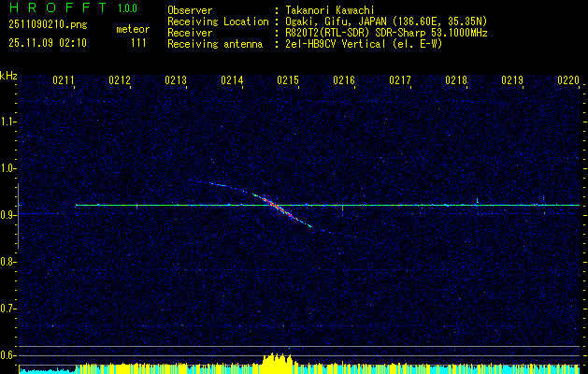Click the meteor label

(x=133, y=29)
